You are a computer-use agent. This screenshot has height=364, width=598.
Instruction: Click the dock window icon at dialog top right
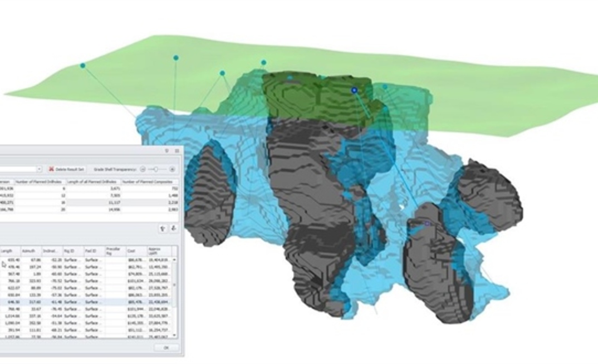click(176, 150)
